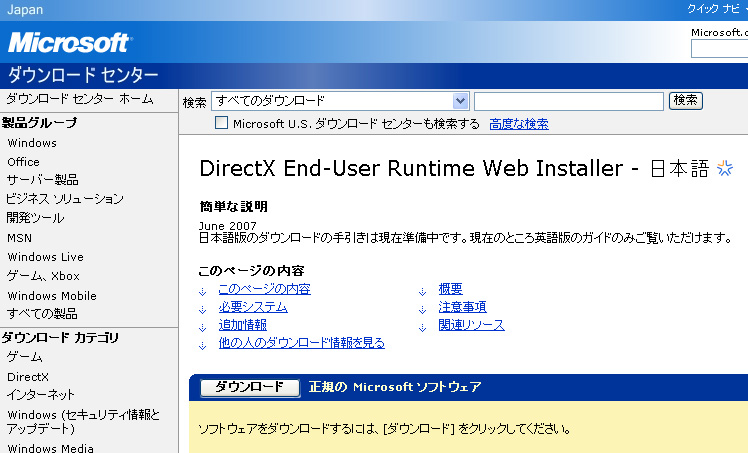Focus the Microsoft.com search field

click(x=719, y=49)
